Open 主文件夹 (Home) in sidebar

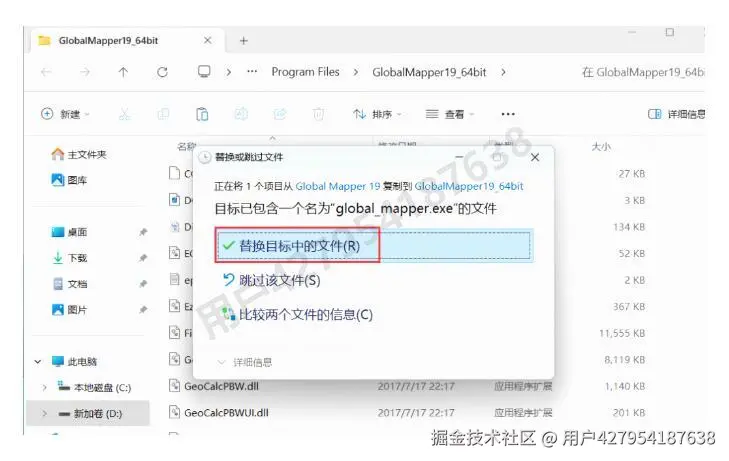coord(79,154)
